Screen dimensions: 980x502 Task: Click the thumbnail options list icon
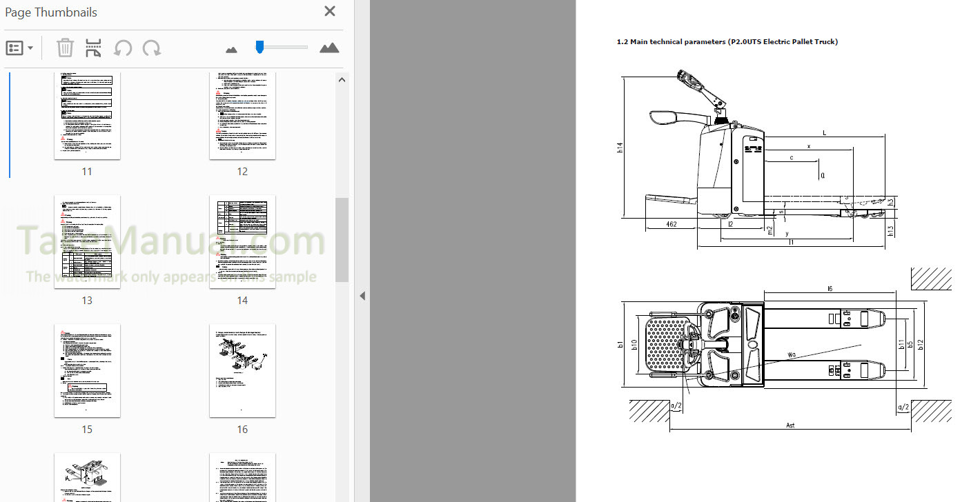click(15, 48)
